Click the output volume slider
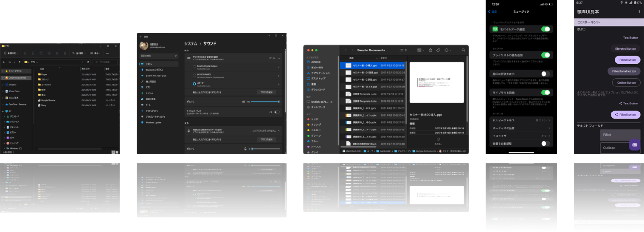 (x=265, y=102)
